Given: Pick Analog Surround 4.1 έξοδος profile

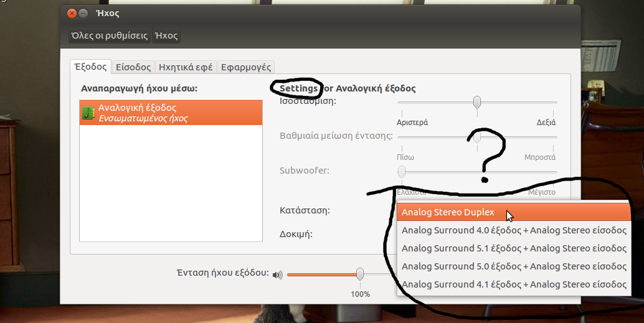Looking at the screenshot, I should 514,284.
